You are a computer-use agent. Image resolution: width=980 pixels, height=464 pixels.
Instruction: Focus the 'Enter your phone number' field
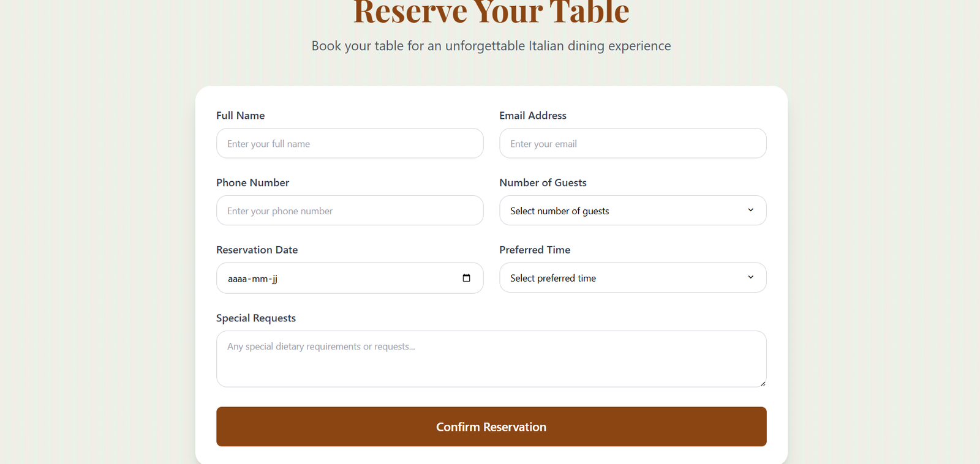(x=349, y=211)
